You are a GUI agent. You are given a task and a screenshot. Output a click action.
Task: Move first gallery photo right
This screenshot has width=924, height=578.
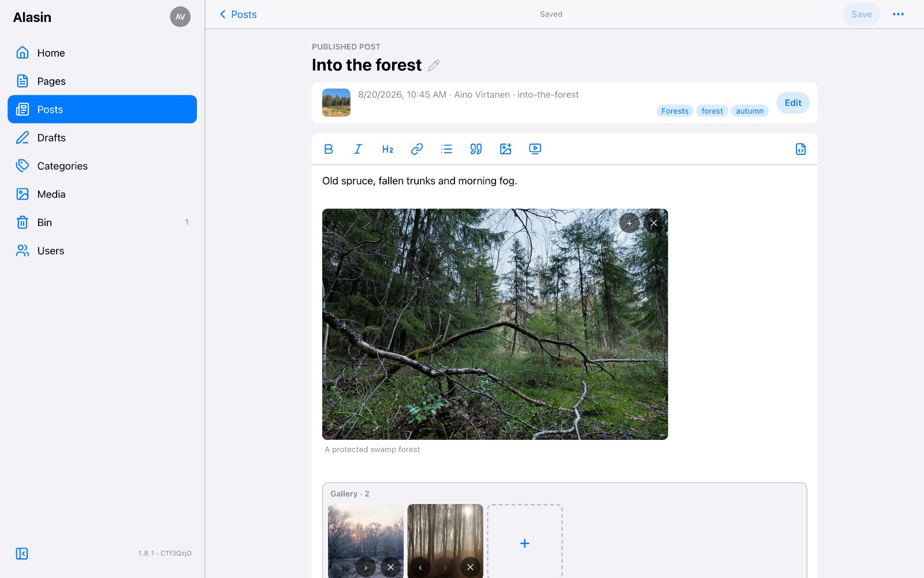366,568
